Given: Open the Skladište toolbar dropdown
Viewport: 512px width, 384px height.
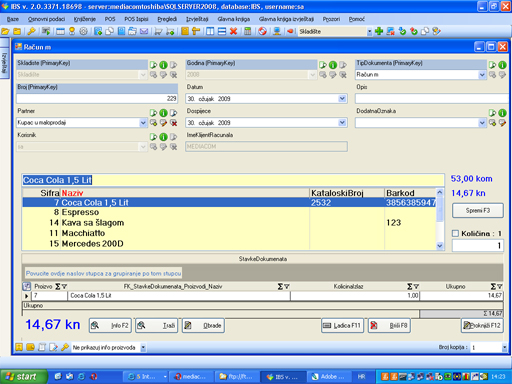Looking at the screenshot, I should click(x=369, y=32).
